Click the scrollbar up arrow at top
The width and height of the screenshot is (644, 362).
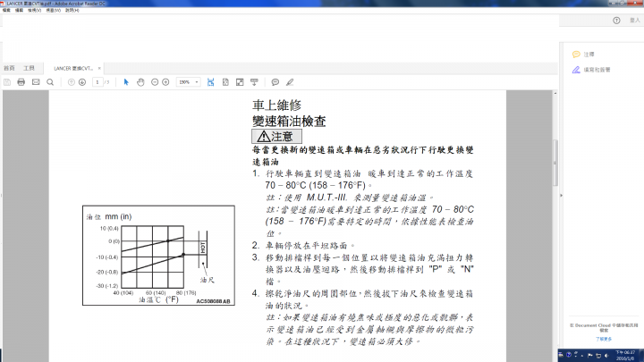pos(555,94)
